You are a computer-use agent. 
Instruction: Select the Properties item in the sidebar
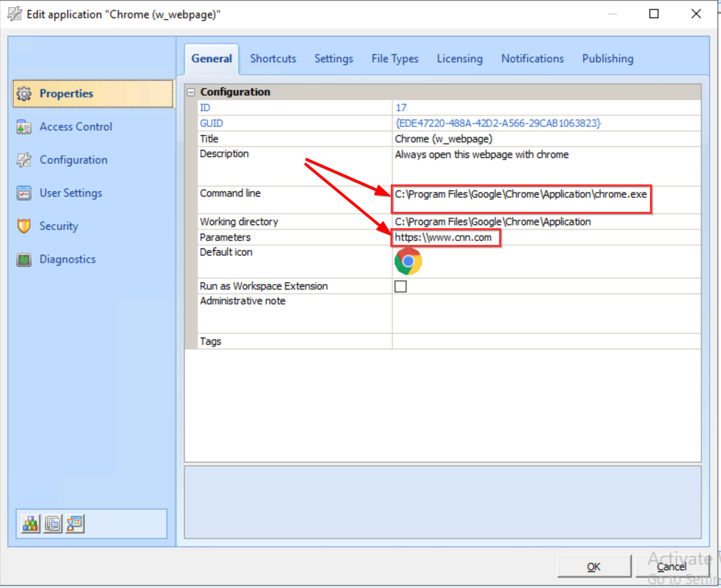[x=66, y=93]
